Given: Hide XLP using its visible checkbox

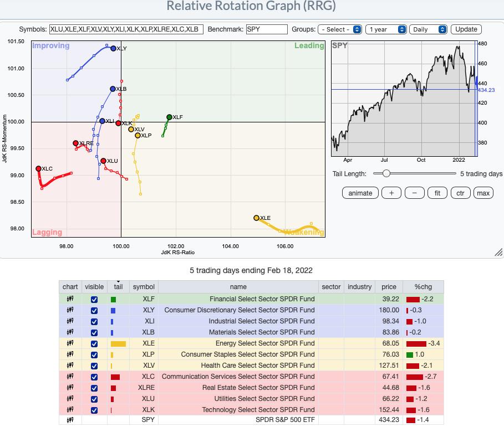Looking at the screenshot, I should tap(94, 354).
